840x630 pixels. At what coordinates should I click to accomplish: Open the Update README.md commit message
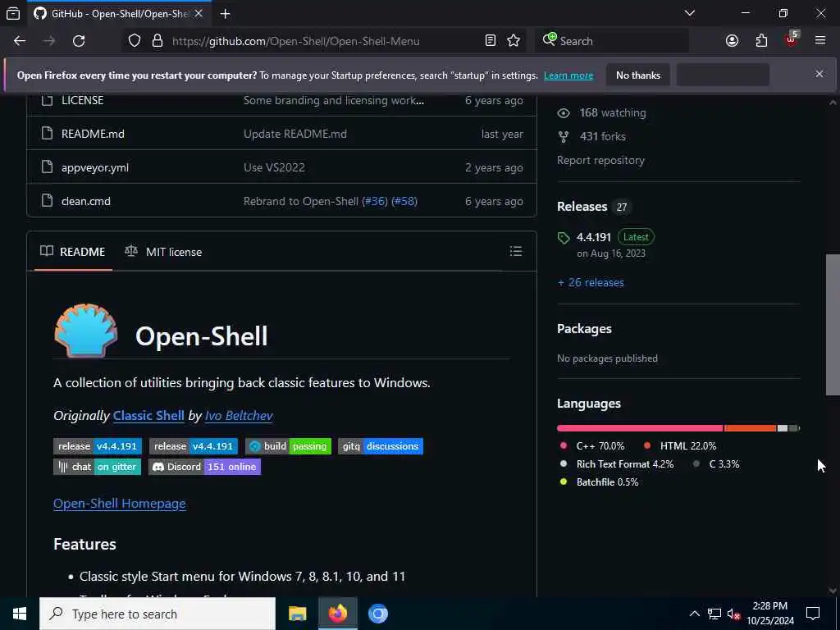(295, 134)
